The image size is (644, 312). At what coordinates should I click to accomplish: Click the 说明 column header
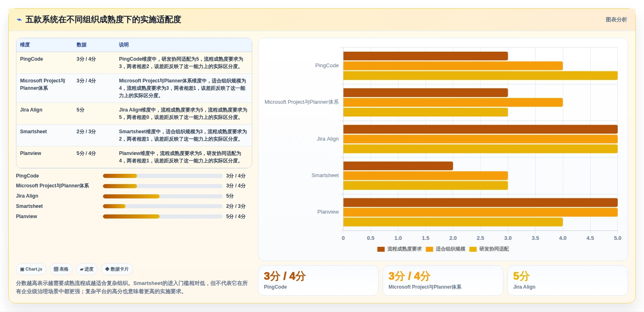pos(124,45)
